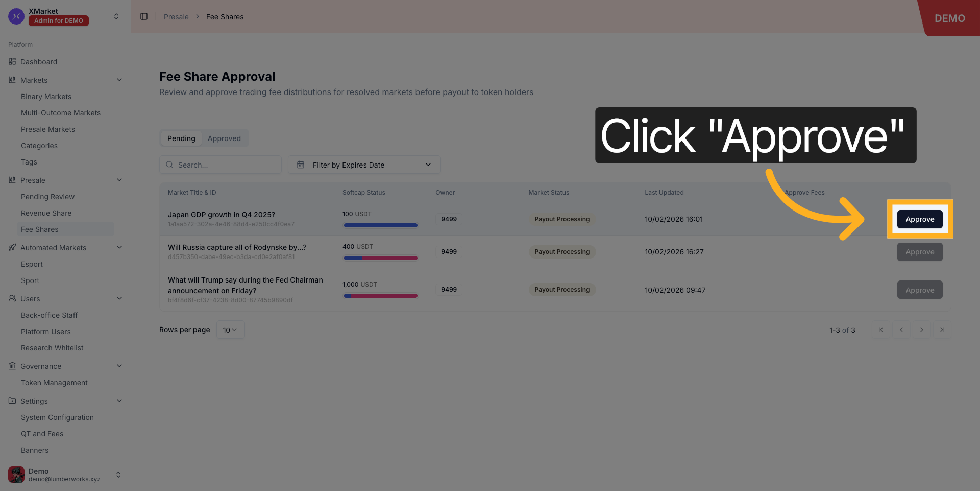Toggle the sidebar panel icon

(x=144, y=16)
